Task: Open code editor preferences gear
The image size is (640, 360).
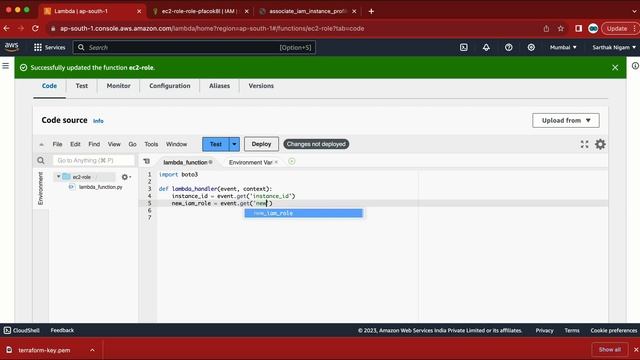Action: pos(600,144)
